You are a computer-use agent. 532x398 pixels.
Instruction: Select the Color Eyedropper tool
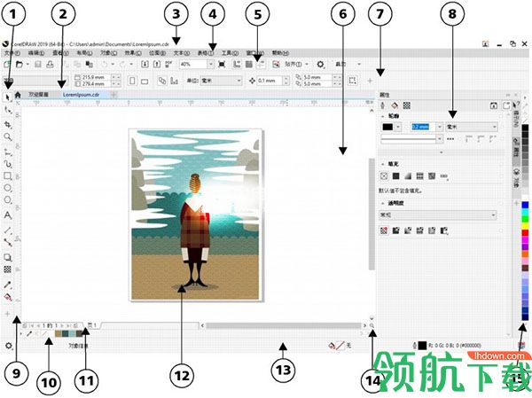click(7, 285)
